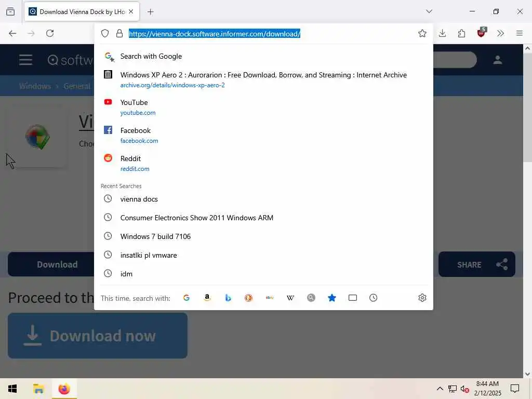
Task: Click the Download now button
Action: click(97, 336)
